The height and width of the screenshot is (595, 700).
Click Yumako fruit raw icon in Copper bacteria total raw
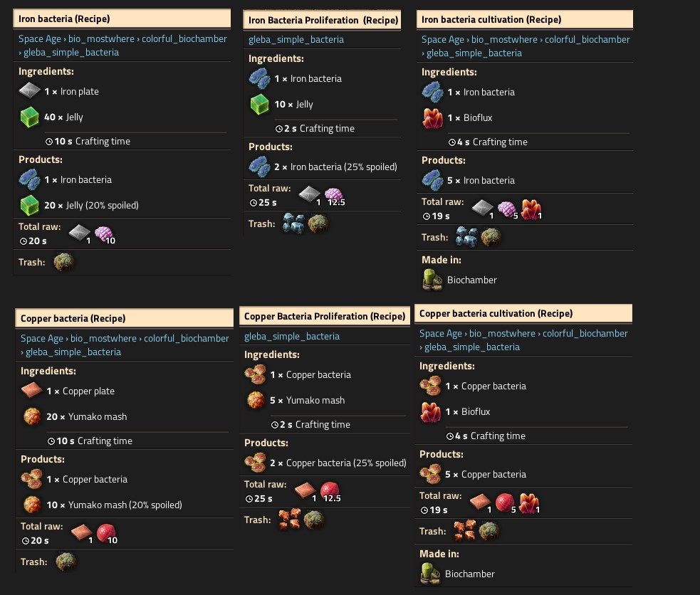[x=106, y=534]
